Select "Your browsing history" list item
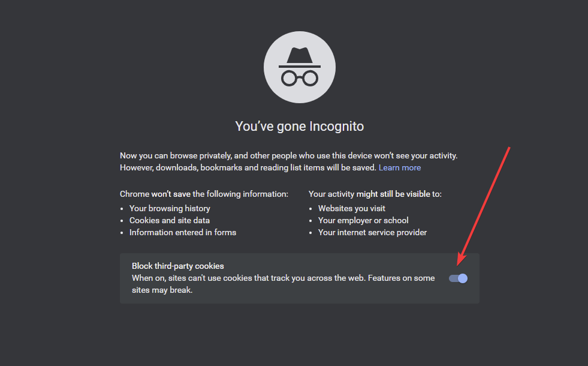 pos(170,208)
